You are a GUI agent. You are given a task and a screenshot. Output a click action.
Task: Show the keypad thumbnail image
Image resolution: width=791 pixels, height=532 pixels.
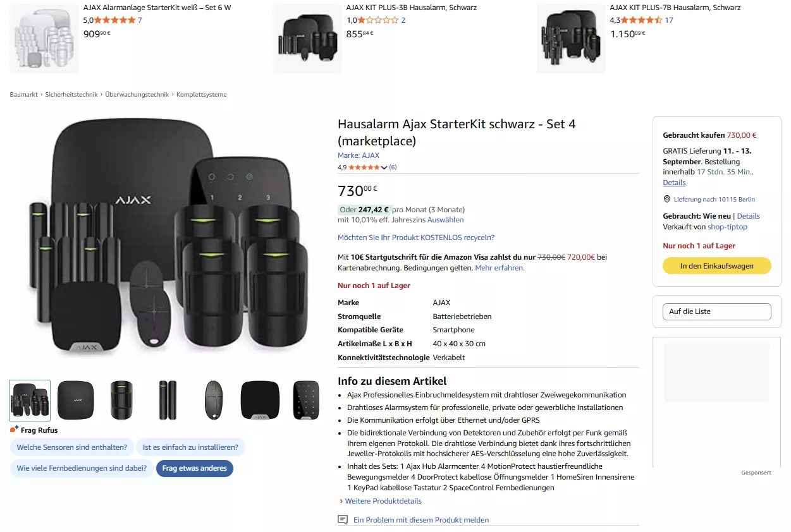[306, 400]
